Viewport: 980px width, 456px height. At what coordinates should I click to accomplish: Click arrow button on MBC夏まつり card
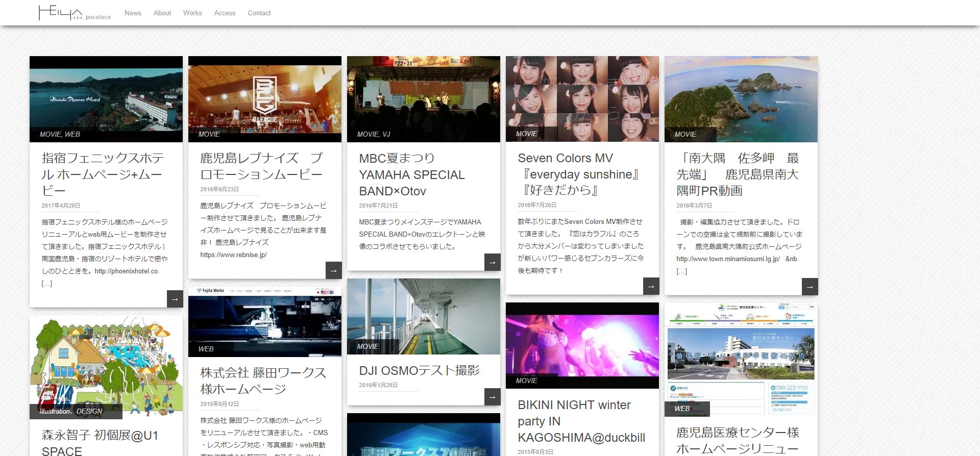point(493,262)
